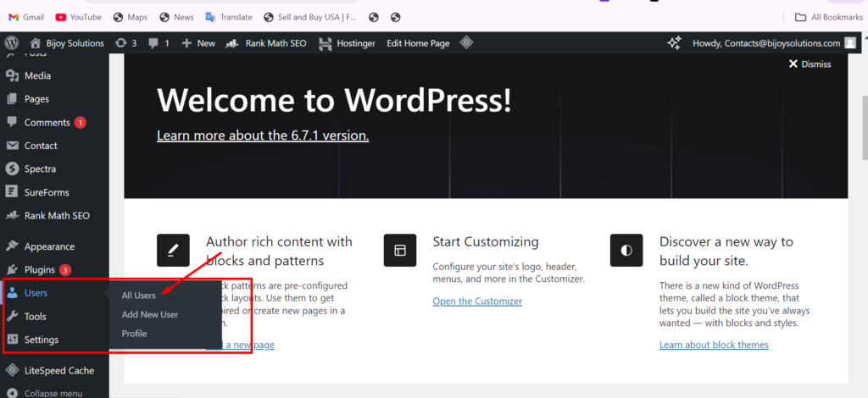Open the YouTube bookmark
868x398 pixels.
pos(79,17)
